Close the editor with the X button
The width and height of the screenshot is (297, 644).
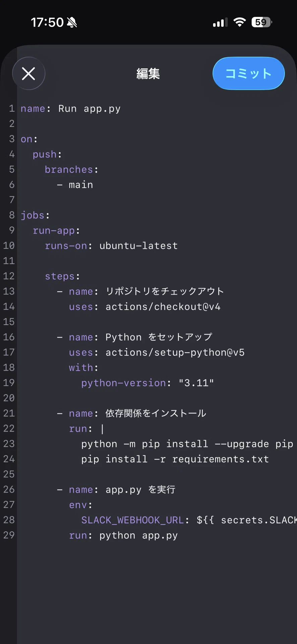(x=28, y=73)
